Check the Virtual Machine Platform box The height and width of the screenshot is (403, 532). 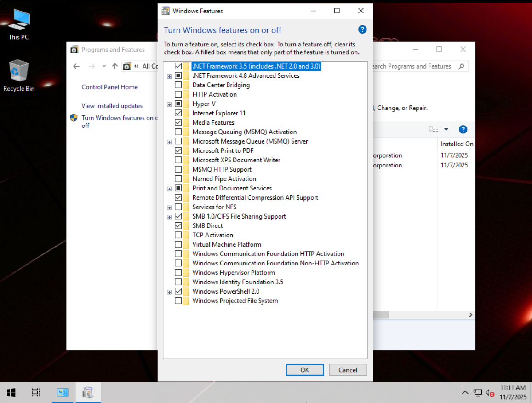(x=178, y=245)
